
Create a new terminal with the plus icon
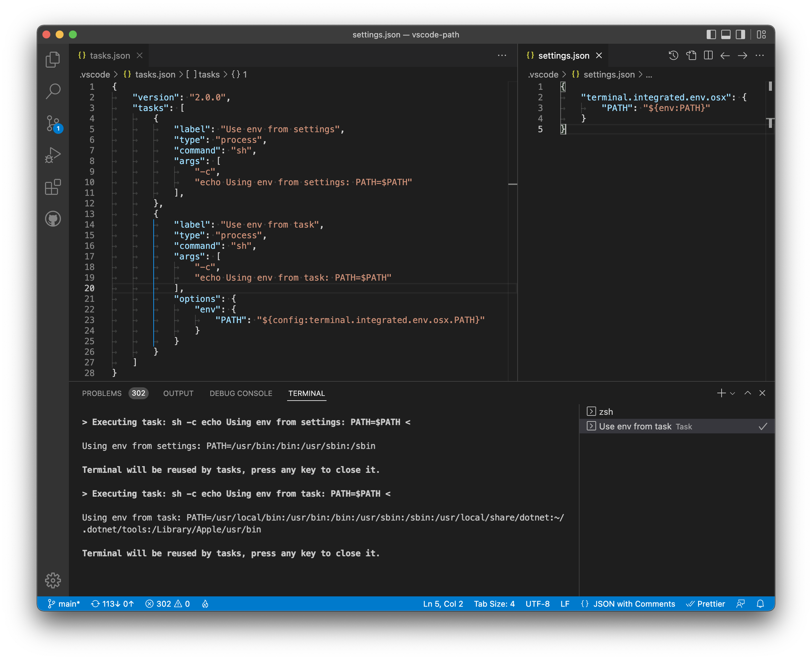point(721,393)
